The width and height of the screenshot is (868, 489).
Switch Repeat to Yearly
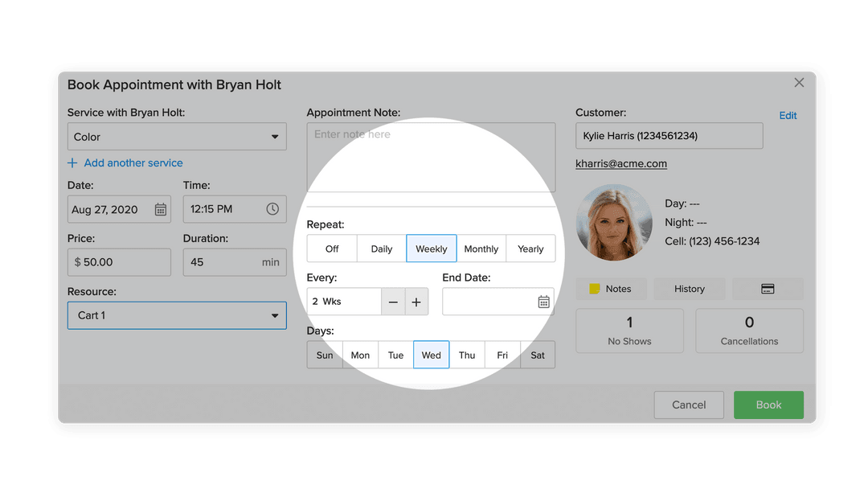(530, 249)
